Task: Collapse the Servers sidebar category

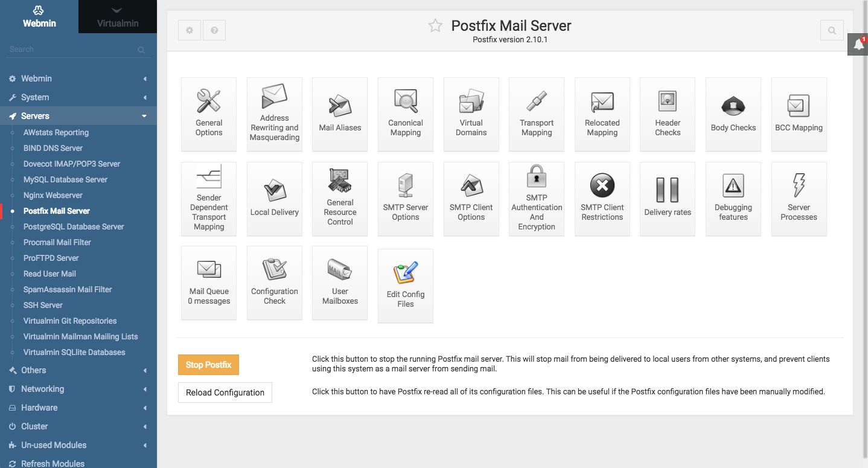Action: tap(78, 116)
